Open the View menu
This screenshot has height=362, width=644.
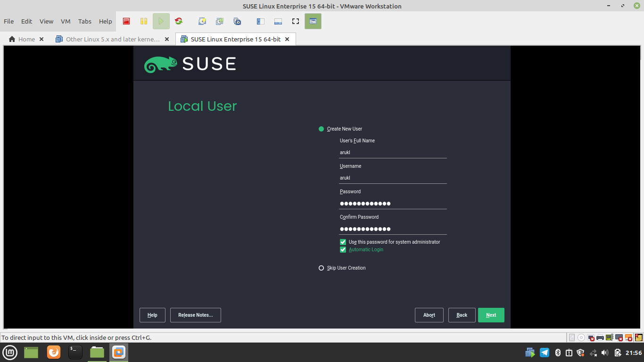coord(46,21)
